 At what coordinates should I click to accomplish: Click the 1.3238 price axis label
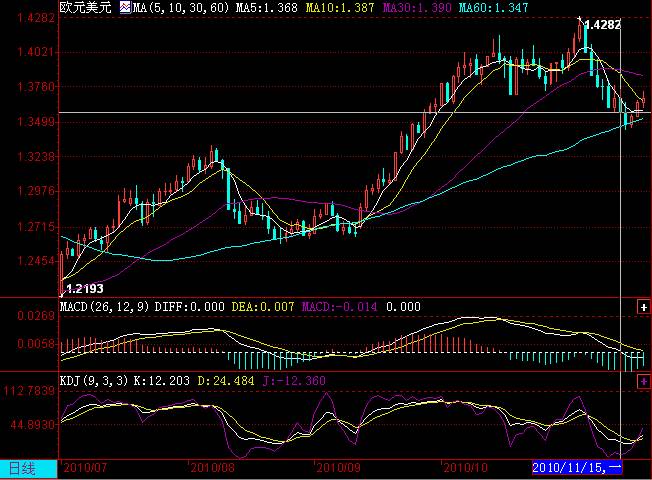tap(36, 157)
